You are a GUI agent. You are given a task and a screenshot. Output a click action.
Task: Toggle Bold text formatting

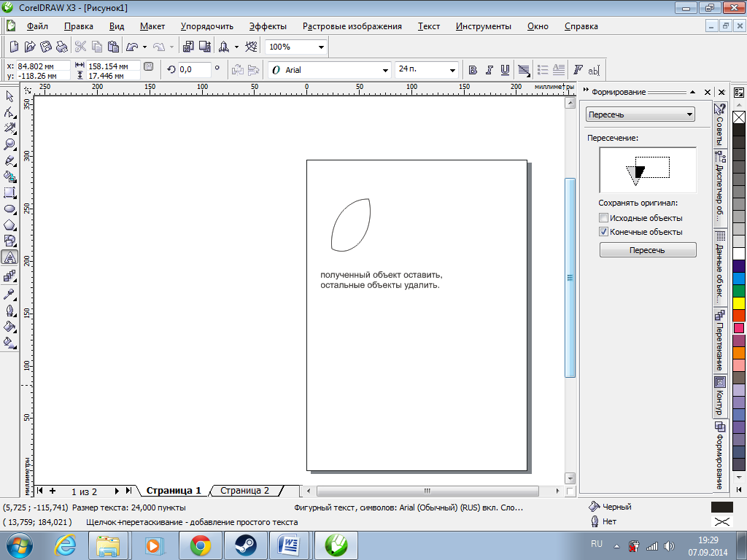coord(472,70)
